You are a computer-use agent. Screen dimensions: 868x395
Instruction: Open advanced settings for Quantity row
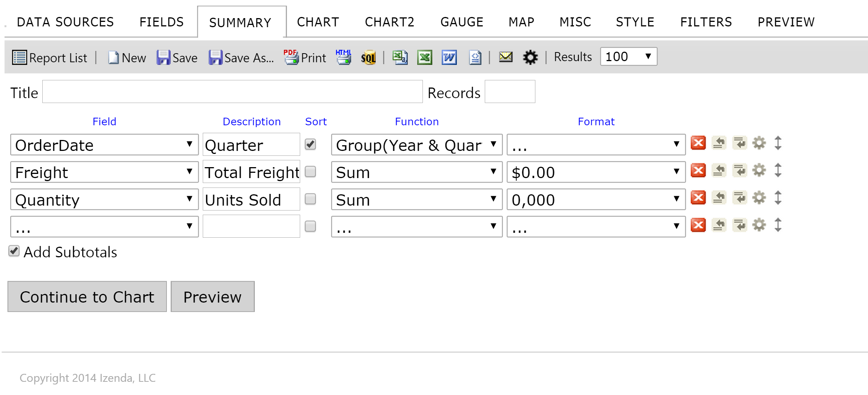pos(759,197)
